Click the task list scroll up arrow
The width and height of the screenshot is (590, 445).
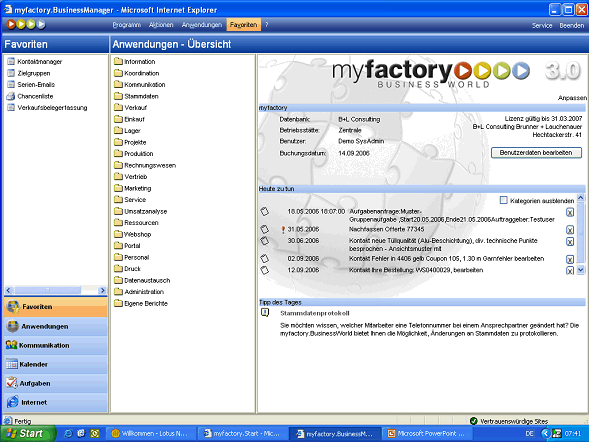click(x=581, y=198)
